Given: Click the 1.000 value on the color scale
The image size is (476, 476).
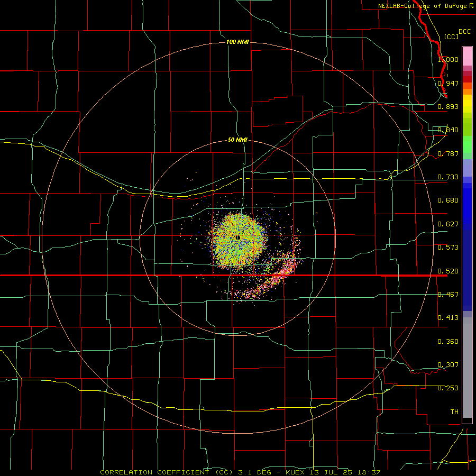Looking at the screenshot, I should point(448,59).
